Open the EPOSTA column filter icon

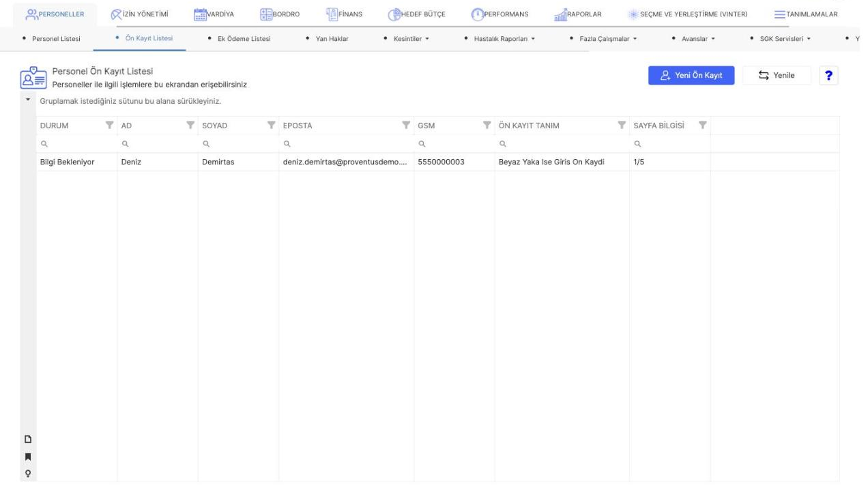[405, 125]
